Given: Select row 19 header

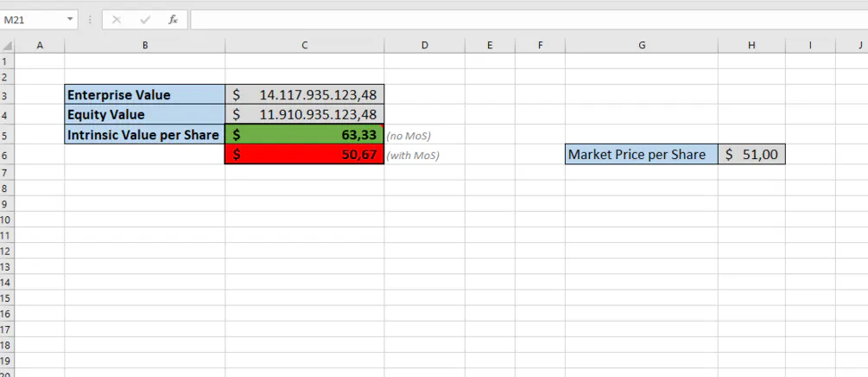Looking at the screenshot, I should (7, 361).
